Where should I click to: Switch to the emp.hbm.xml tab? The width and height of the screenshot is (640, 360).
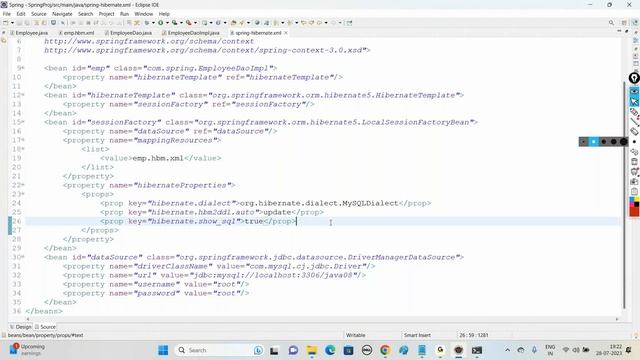tap(77, 33)
